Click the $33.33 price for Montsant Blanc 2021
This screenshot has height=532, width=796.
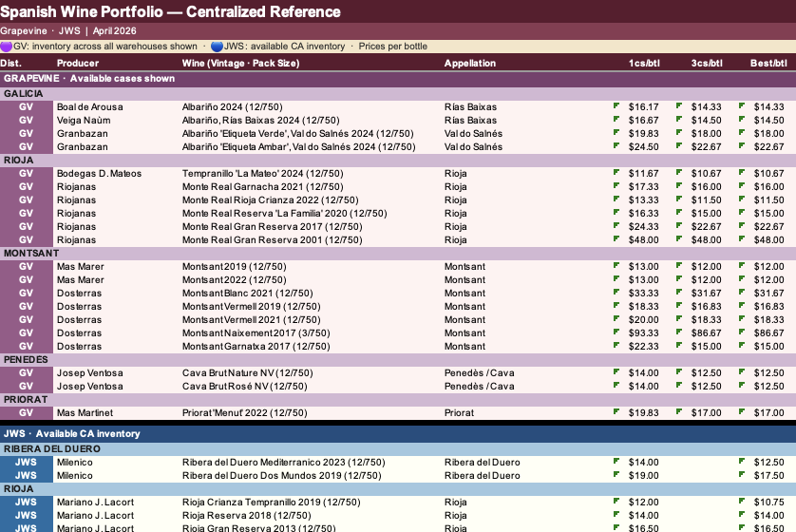(x=643, y=293)
